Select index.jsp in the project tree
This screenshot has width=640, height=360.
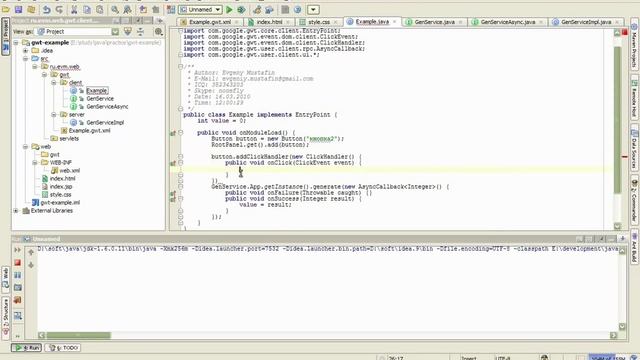[61, 187]
